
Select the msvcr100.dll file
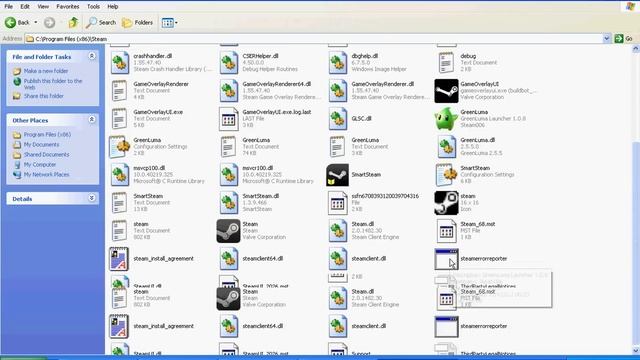point(267,175)
